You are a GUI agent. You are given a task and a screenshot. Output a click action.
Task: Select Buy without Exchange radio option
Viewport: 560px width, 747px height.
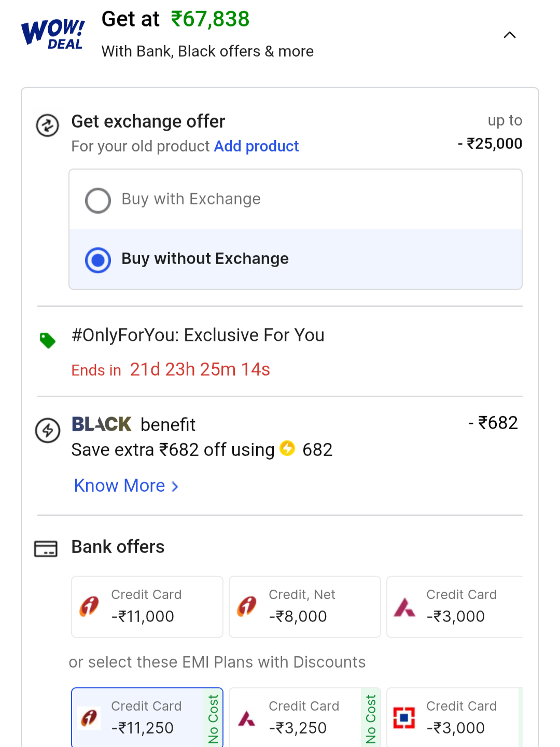click(x=98, y=260)
